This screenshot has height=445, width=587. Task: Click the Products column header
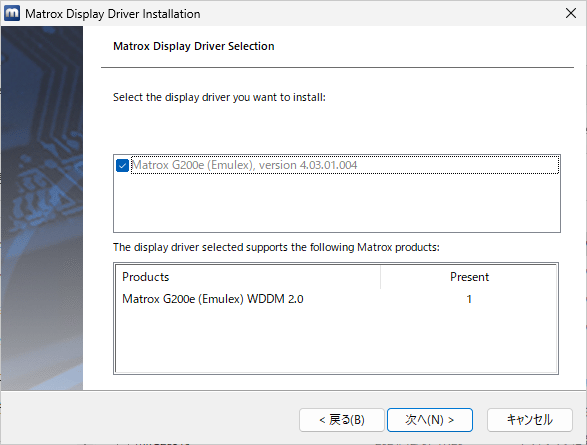tap(248, 277)
